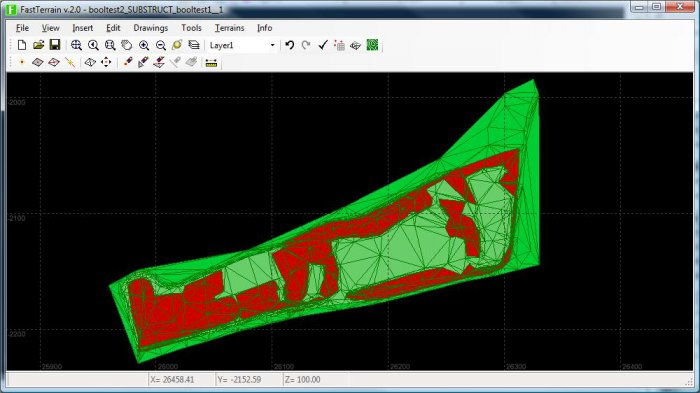Select the four-arrow move tool
700x393 pixels.
[x=106, y=63]
